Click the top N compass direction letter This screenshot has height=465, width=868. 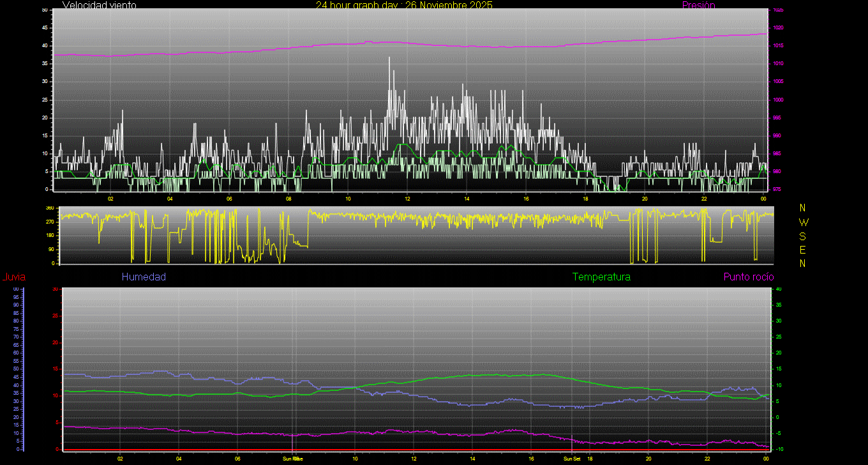[x=803, y=208]
